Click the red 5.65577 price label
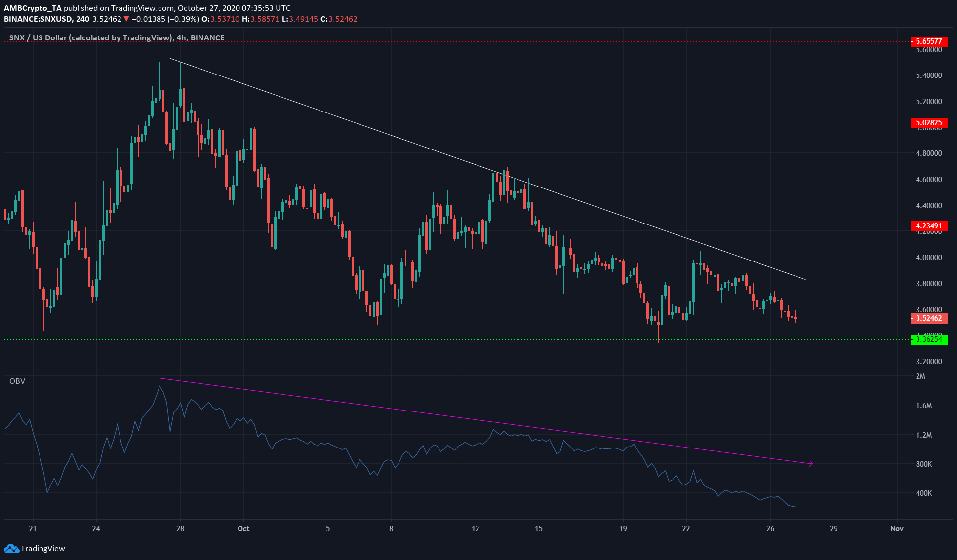Viewport: 957px width, 560px height. pos(929,41)
